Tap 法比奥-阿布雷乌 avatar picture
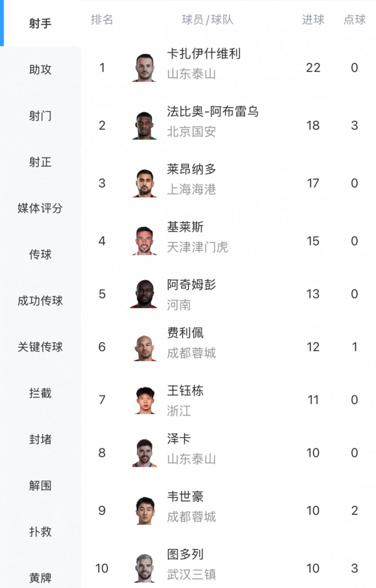Viewport: 376px width, 588px height. tap(144, 125)
